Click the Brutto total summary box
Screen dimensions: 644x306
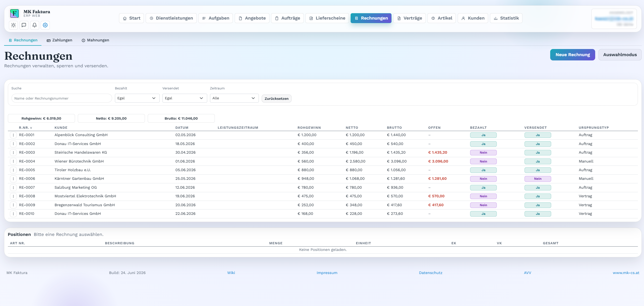pyautogui.click(x=181, y=118)
